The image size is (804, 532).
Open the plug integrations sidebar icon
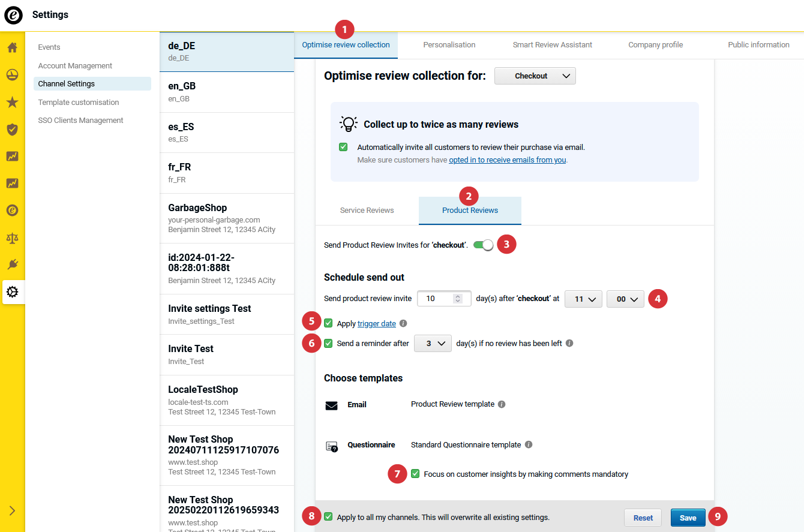[12, 265]
